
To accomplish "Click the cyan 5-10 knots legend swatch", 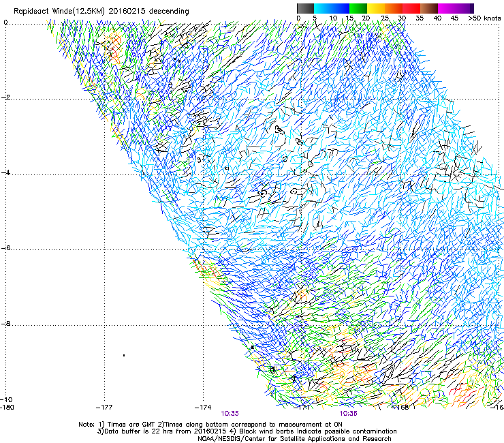I will pyautogui.click(x=323, y=8).
